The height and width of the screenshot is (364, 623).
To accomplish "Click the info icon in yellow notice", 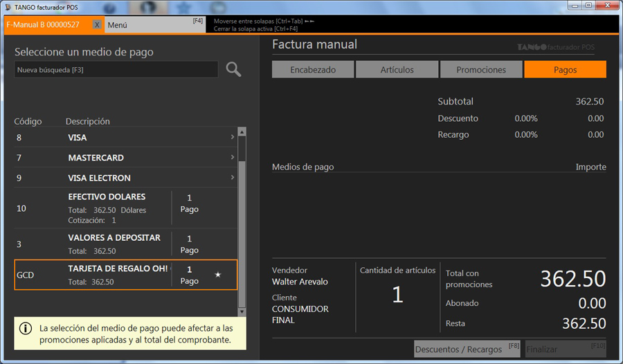I will coord(26,329).
